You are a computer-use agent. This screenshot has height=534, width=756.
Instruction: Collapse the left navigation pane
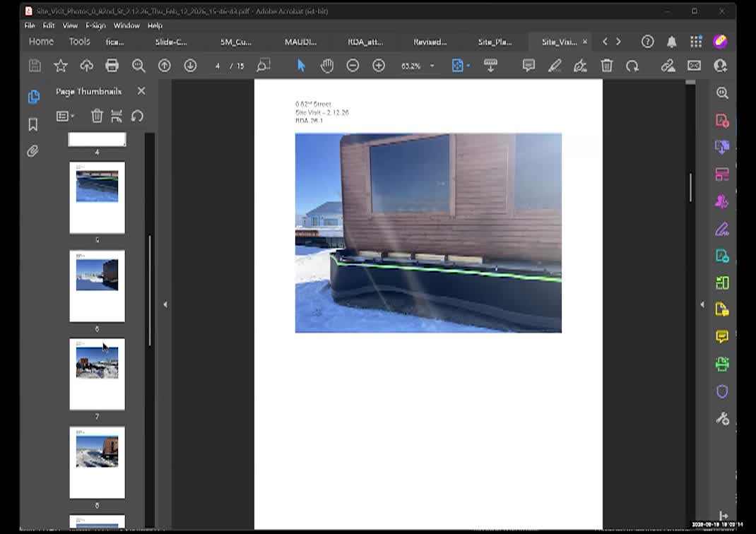pyautogui.click(x=165, y=304)
